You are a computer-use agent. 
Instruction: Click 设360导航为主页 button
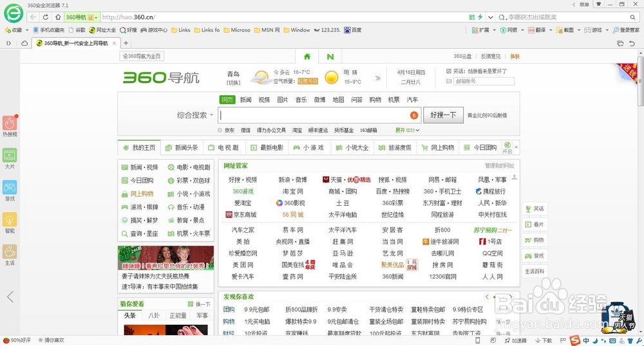tap(142, 56)
